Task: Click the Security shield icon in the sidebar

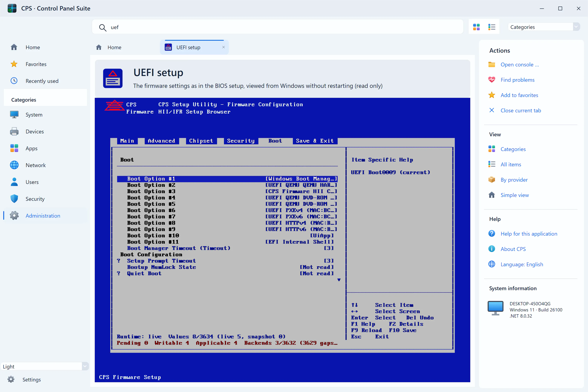Action: 14,199
